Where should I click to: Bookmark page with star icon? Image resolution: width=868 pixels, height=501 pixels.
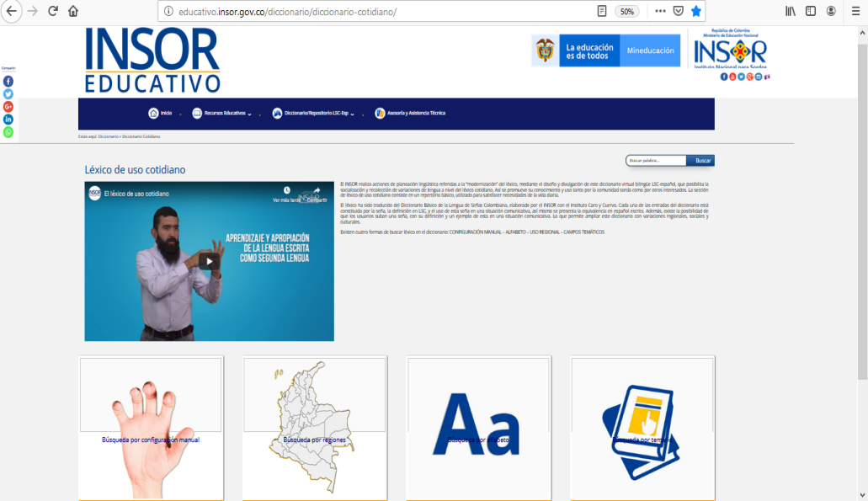coord(695,12)
